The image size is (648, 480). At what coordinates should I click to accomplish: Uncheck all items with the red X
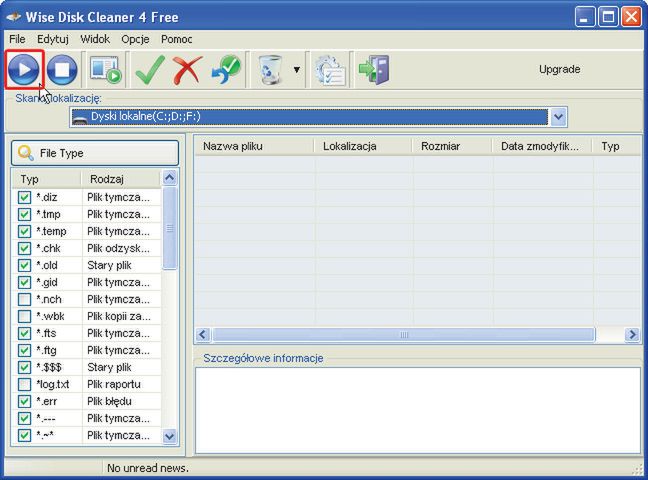[x=188, y=69]
